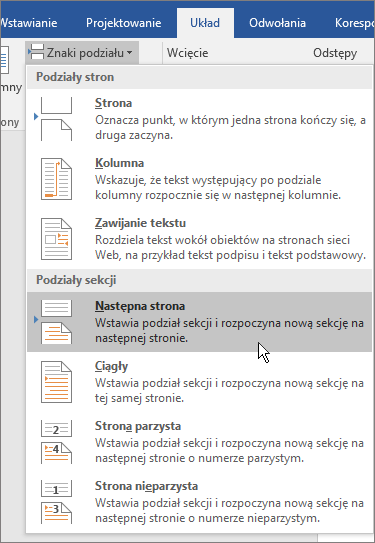Click the Ciągły section break icon
The width and height of the screenshot is (375, 543).
pyautogui.click(x=56, y=382)
